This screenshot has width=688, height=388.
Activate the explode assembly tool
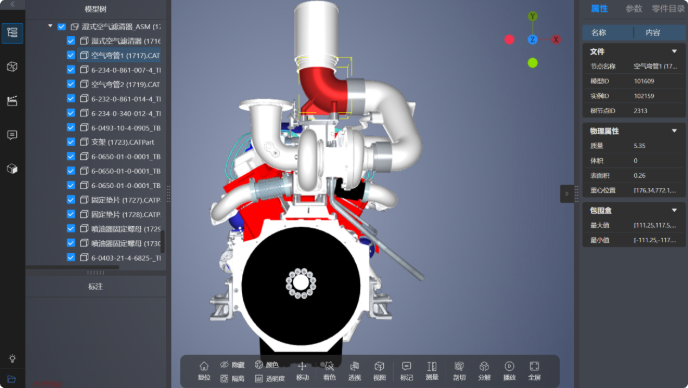(x=484, y=371)
